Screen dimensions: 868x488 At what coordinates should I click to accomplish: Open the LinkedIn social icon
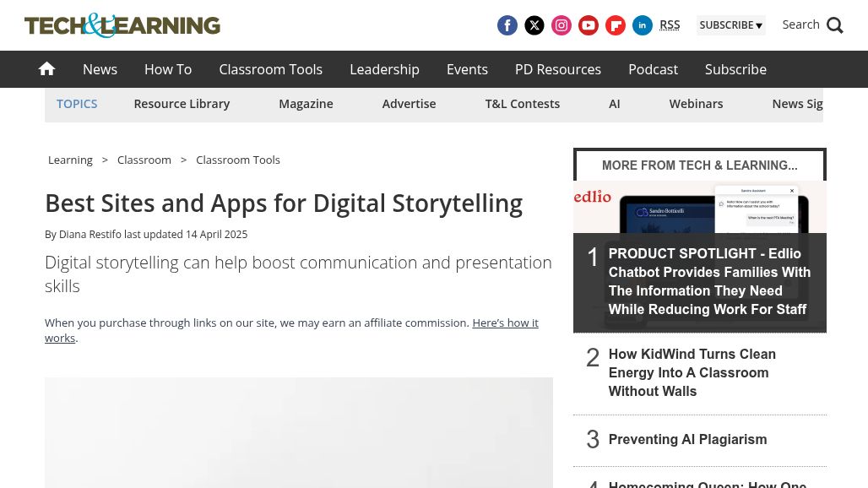tap(643, 25)
